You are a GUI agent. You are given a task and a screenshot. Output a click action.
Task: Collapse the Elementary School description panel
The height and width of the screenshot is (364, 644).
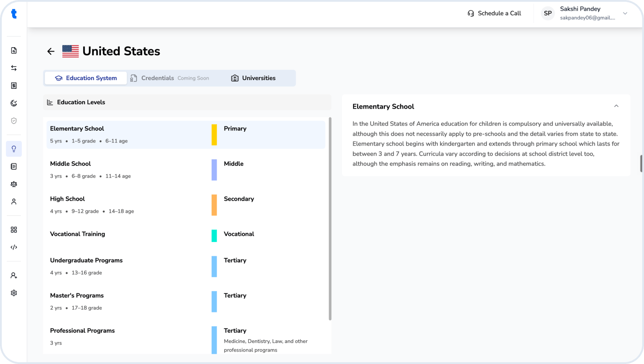(616, 106)
